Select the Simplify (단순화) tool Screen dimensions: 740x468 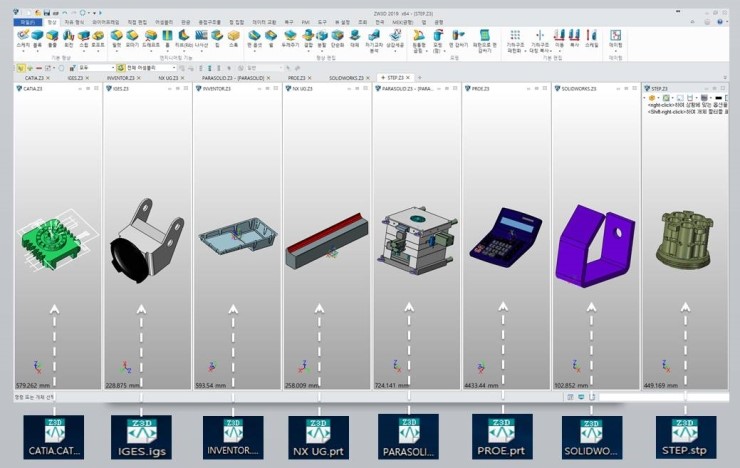pyautogui.click(x=337, y=39)
